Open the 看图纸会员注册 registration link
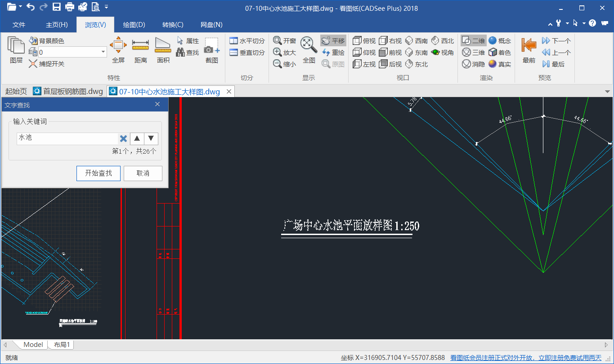The image size is (614, 364). click(525, 358)
